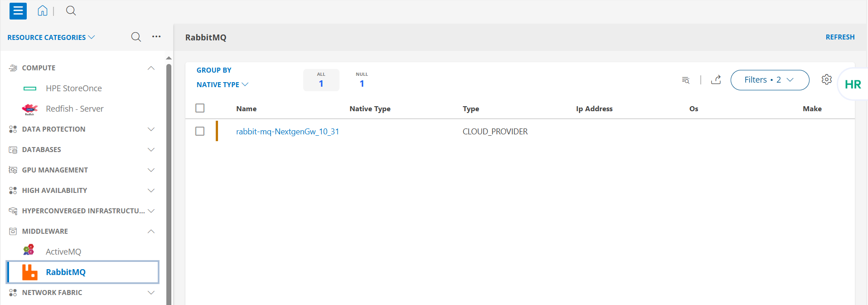Search resource categories with magnifier icon
This screenshot has width=868, height=305.
[136, 37]
